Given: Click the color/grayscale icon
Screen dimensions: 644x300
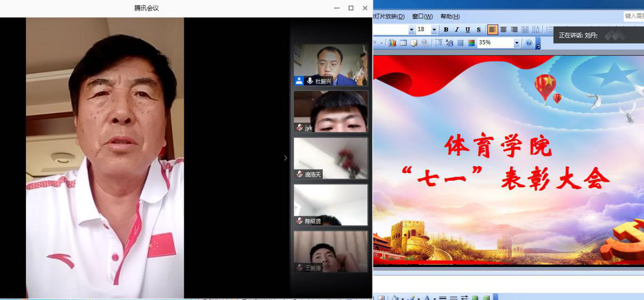Looking at the screenshot, I should 471,43.
